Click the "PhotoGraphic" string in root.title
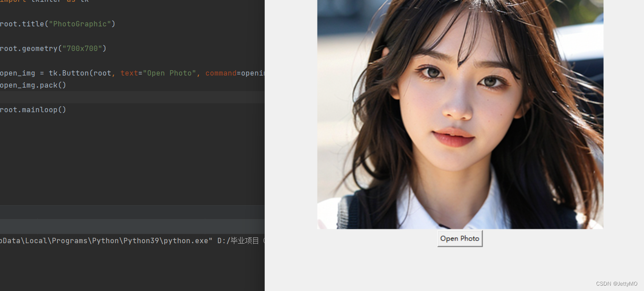The height and width of the screenshot is (291, 644). click(x=81, y=24)
